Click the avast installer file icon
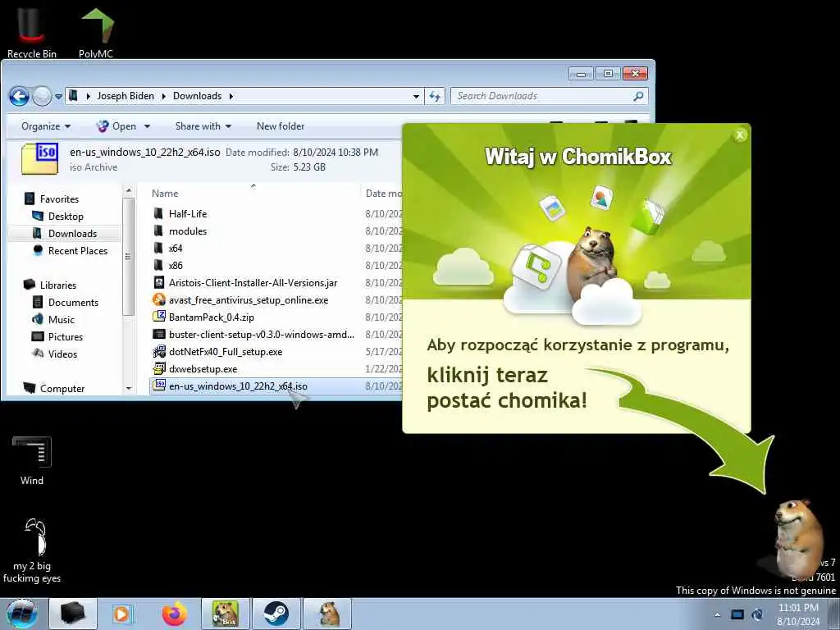The height and width of the screenshot is (630, 840). coord(158,299)
